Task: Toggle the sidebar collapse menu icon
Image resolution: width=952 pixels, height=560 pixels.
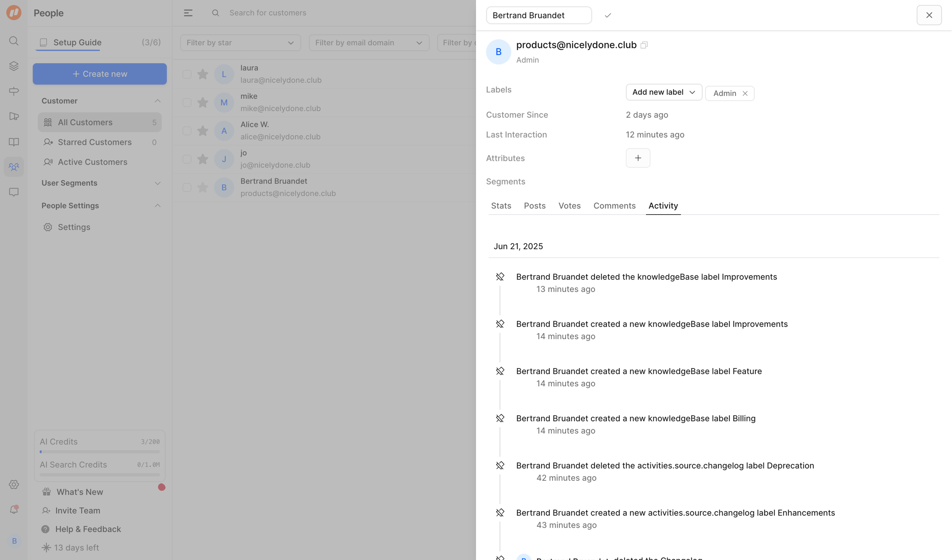Action: (188, 13)
